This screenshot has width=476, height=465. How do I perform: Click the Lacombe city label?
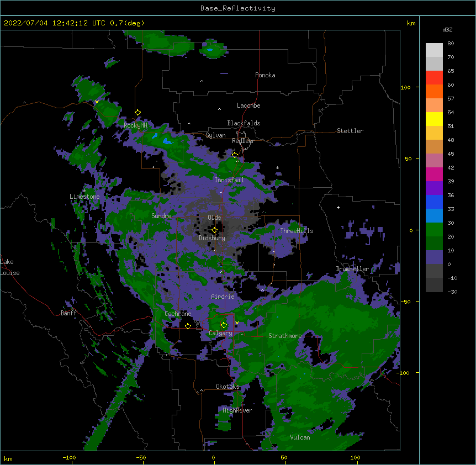coord(248,105)
